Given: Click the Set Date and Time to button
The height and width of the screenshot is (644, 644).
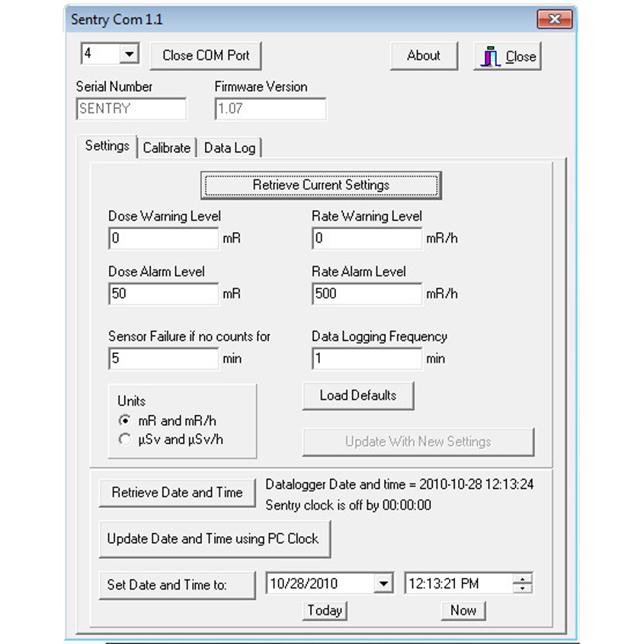Looking at the screenshot, I should pyautogui.click(x=178, y=585).
